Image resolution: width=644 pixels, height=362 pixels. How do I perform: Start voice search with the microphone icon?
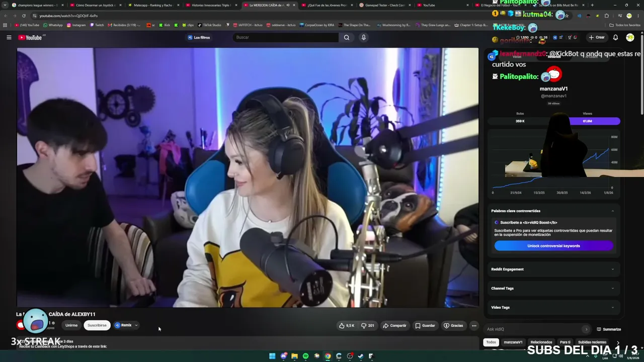pos(363,37)
